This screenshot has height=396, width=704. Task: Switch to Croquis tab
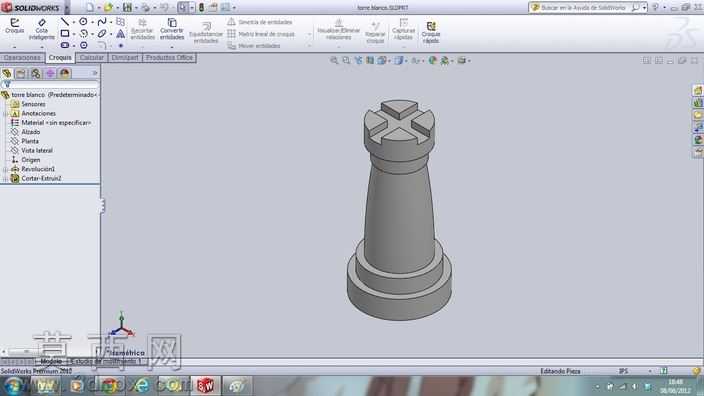(60, 57)
